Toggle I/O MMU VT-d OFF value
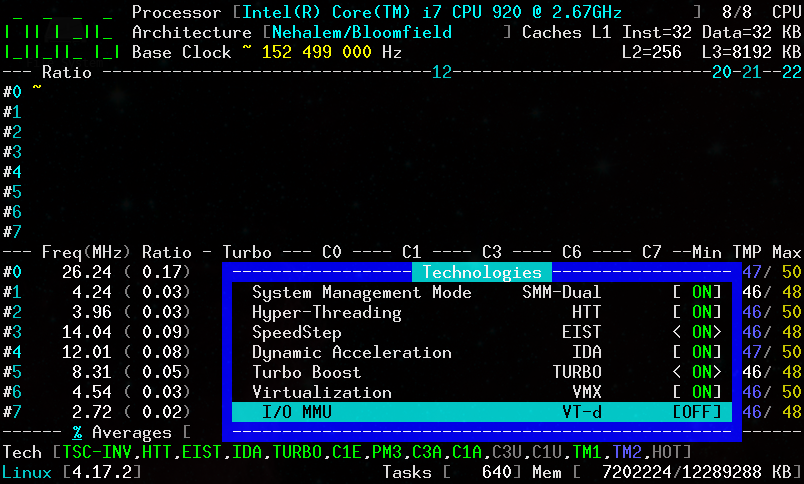The image size is (804, 484). coord(697,412)
